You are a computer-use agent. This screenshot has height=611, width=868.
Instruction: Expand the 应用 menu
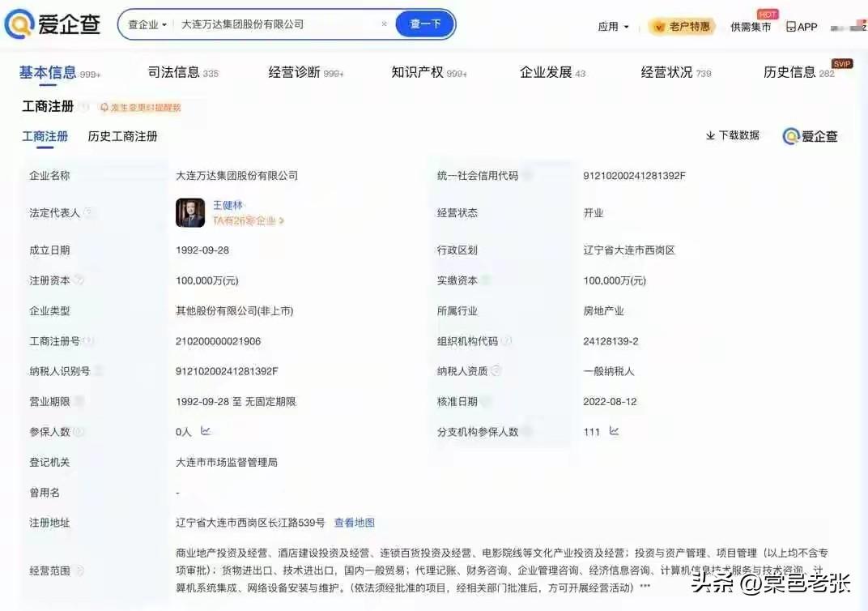(x=613, y=27)
